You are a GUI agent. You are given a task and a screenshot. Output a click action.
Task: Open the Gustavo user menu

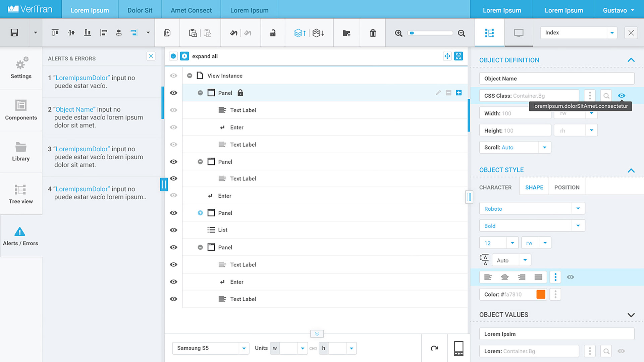tap(619, 10)
